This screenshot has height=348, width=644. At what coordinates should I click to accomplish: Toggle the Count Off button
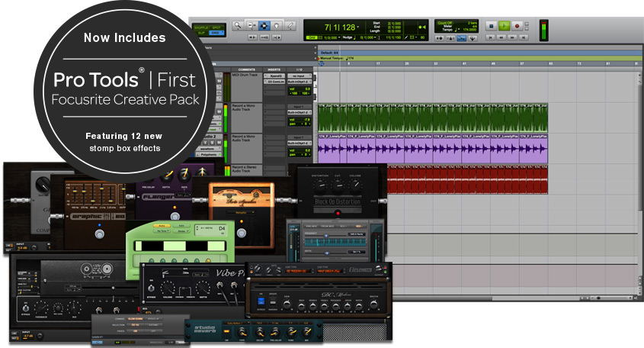445,23
